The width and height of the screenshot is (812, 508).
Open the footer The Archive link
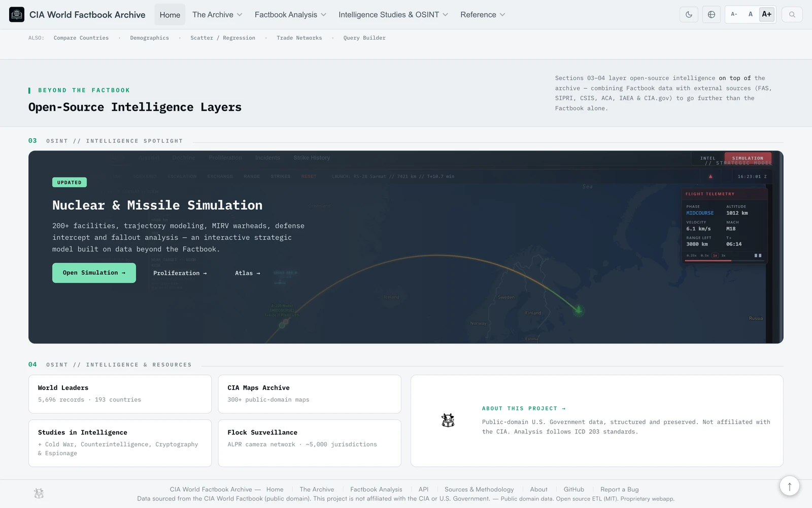coord(317,490)
